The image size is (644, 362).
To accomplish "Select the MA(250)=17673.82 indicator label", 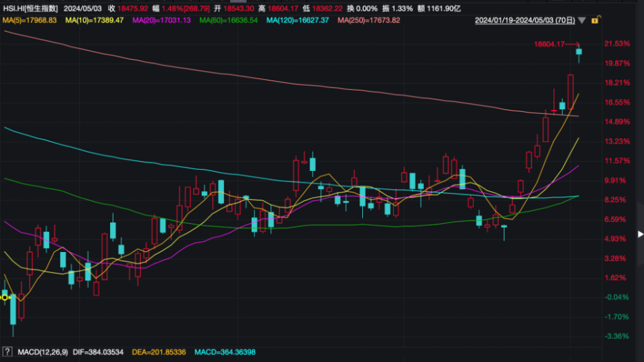I will pos(369,20).
